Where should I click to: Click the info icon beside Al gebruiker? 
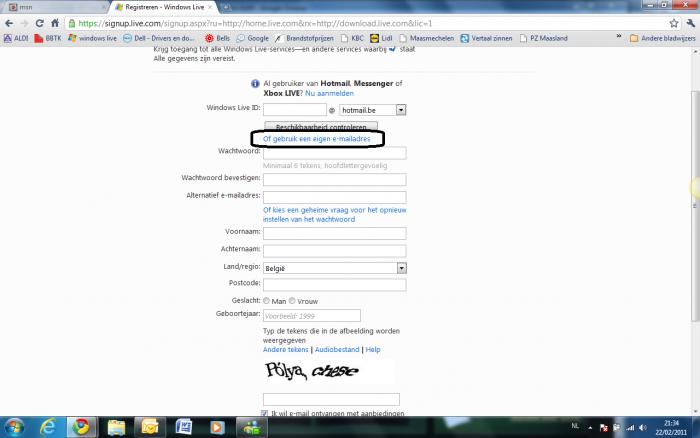click(255, 83)
